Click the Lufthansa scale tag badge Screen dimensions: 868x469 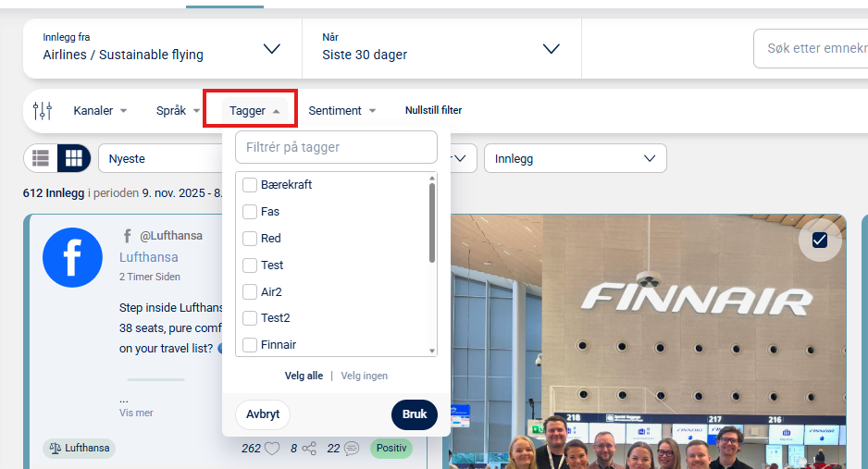click(x=80, y=448)
